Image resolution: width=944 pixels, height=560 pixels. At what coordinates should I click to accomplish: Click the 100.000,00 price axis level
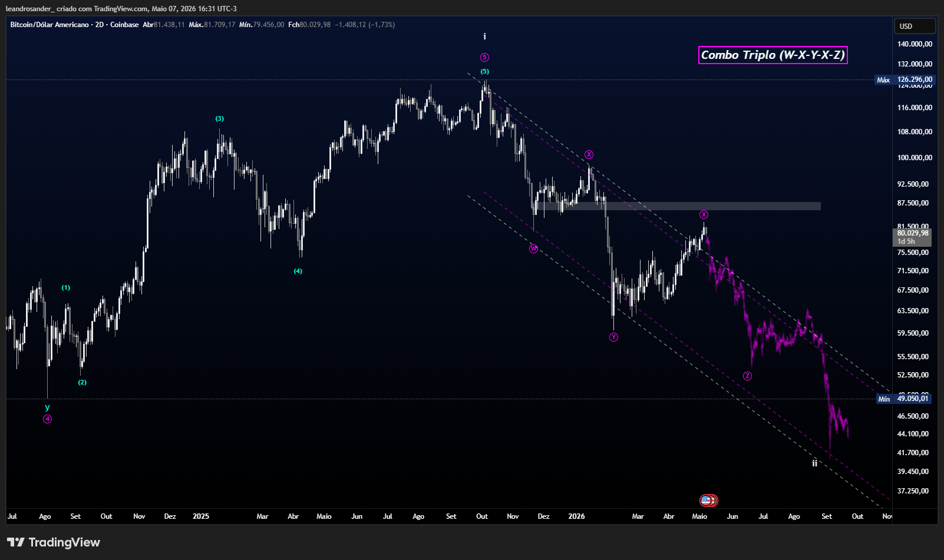coord(915,157)
